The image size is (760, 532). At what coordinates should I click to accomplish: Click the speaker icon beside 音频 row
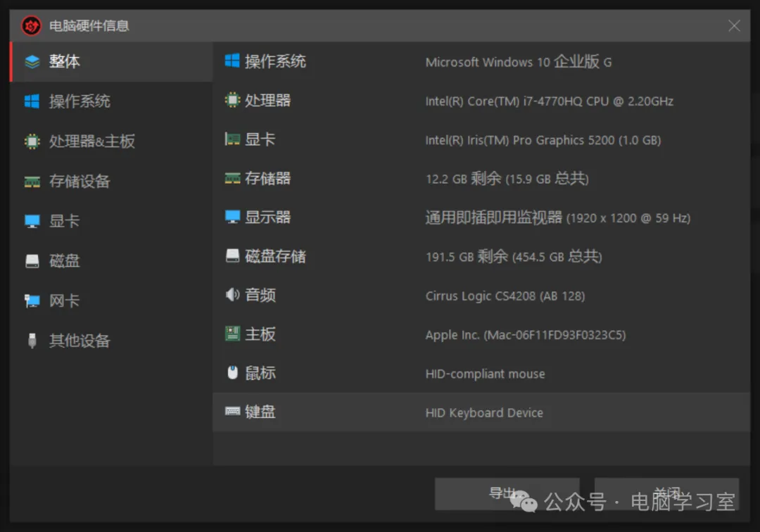pos(232,295)
